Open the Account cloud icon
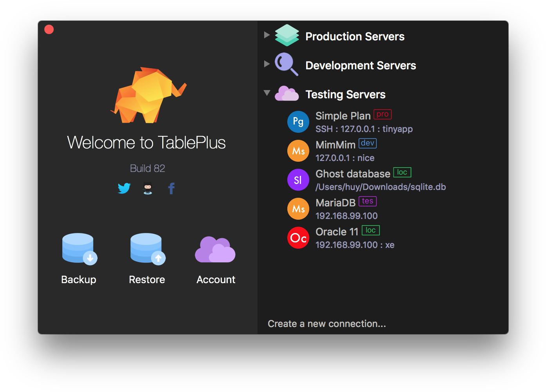The width and height of the screenshot is (546, 392). [x=215, y=250]
